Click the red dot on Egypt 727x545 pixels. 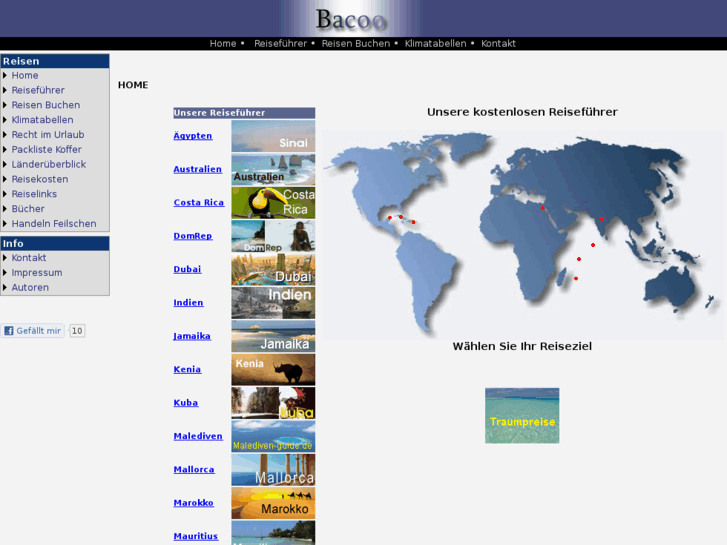click(542, 208)
